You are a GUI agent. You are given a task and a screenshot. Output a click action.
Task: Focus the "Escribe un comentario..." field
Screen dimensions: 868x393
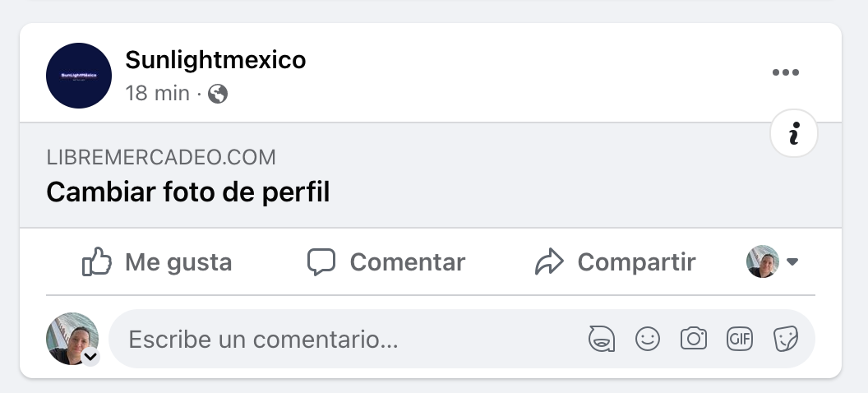point(345,339)
